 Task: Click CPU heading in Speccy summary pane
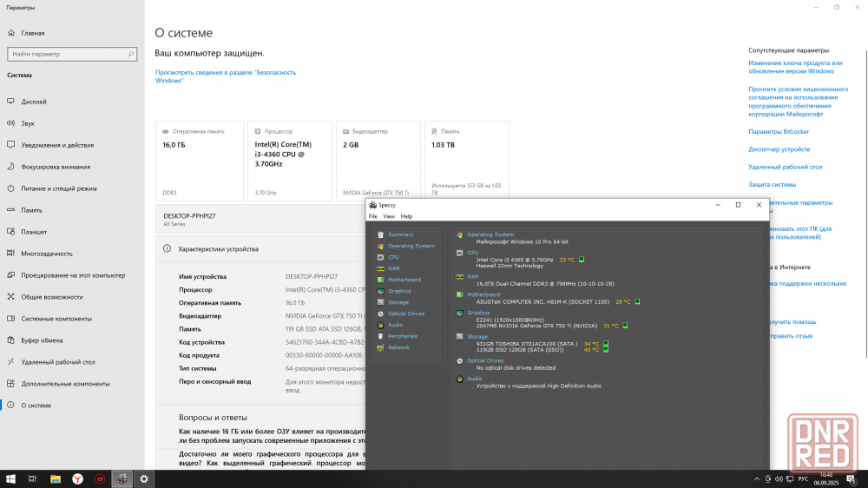473,253
